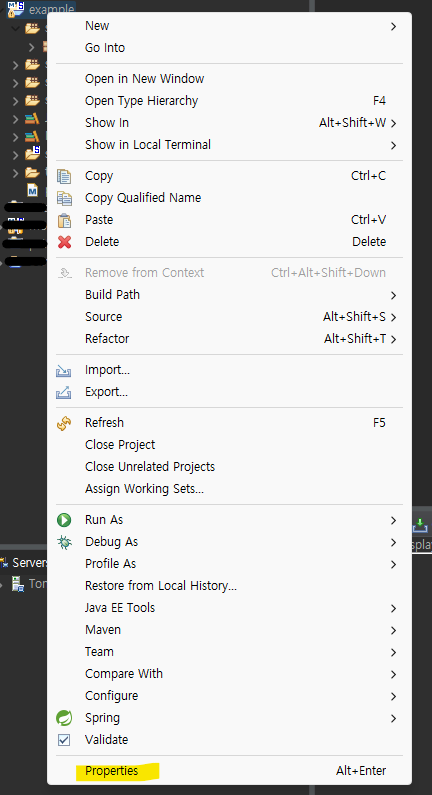Screen dimensions: 432x795
Task: Click the Copy icon in context menu
Action: click(x=64, y=176)
